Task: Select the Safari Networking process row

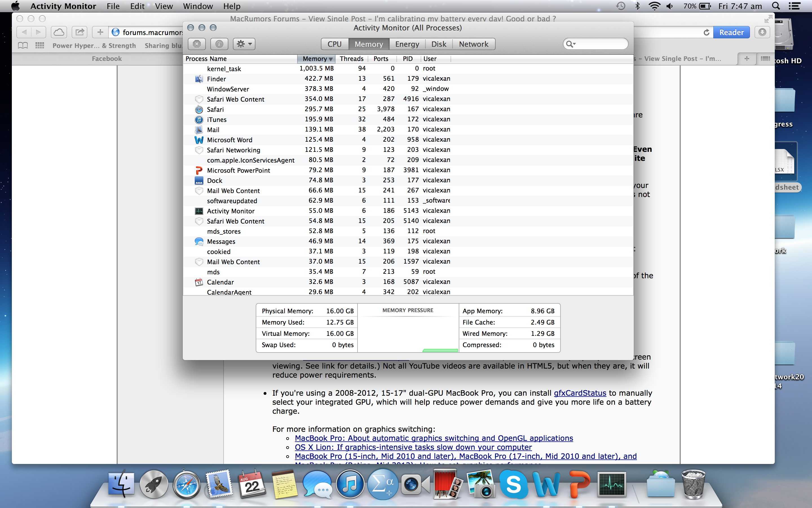Action: point(408,150)
